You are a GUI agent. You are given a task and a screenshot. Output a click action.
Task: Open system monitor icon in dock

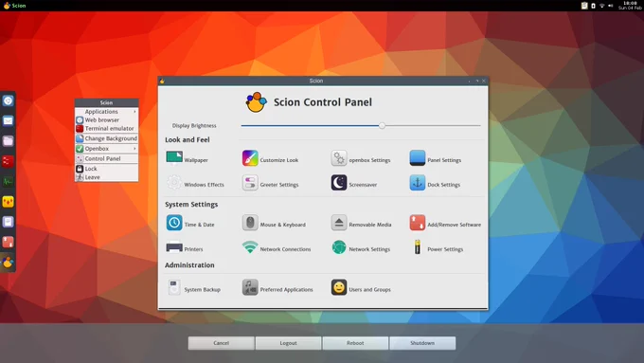[8, 181]
